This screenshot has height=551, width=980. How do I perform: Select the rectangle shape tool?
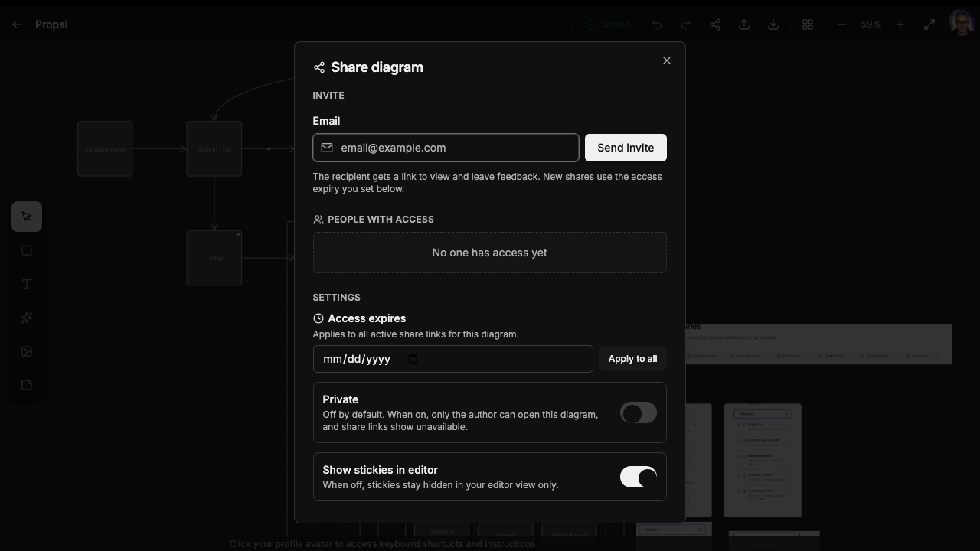click(x=27, y=250)
